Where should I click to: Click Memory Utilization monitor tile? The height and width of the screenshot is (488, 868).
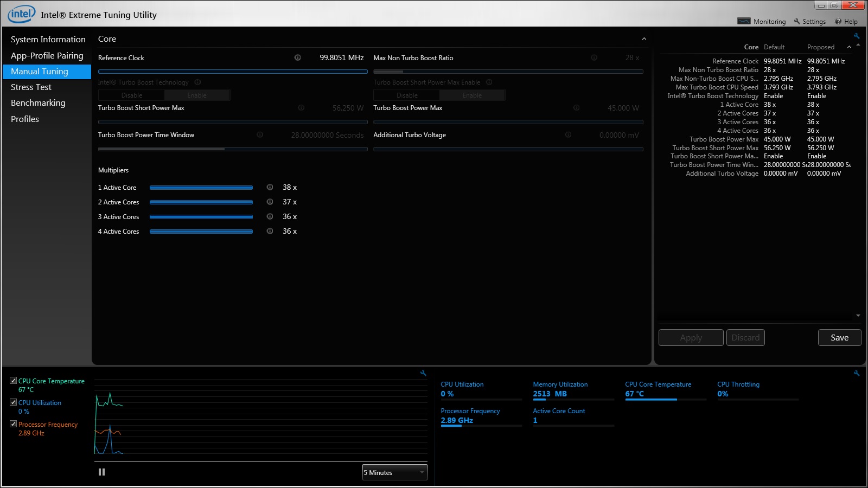pos(573,389)
